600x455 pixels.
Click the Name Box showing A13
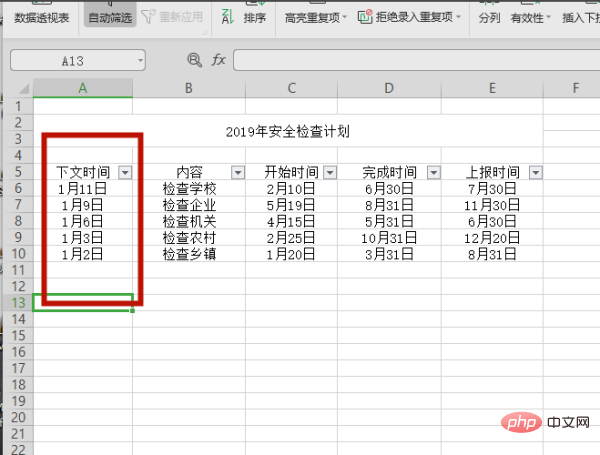pyautogui.click(x=73, y=60)
